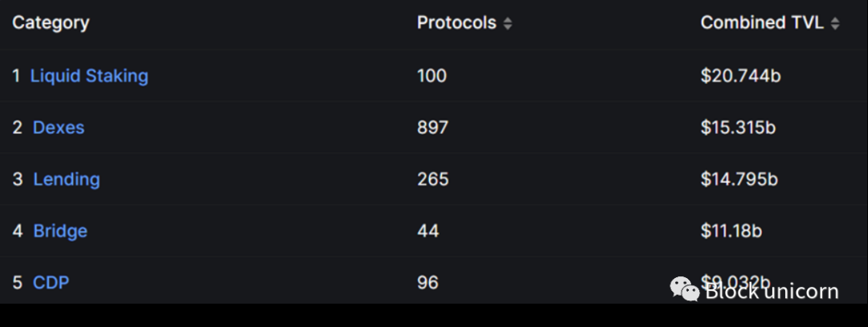This screenshot has height=327, width=868.
Task: Select the $15.315b TVL value
Action: coord(738,127)
